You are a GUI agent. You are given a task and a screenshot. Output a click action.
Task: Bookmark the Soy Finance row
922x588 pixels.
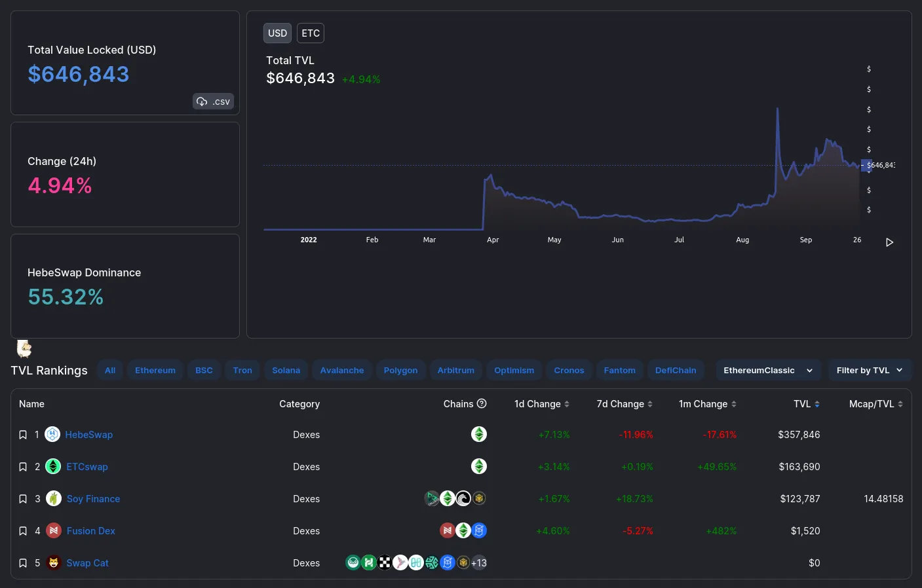(23, 499)
